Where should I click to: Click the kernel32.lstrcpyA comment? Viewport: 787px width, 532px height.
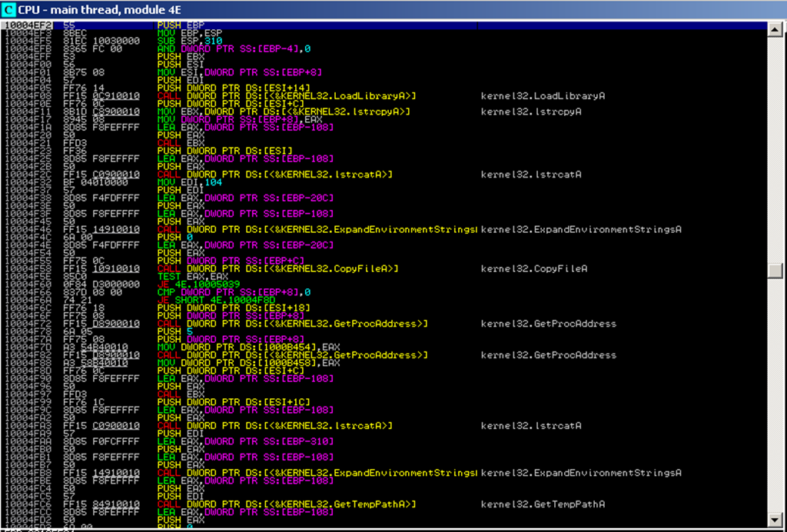click(531, 111)
